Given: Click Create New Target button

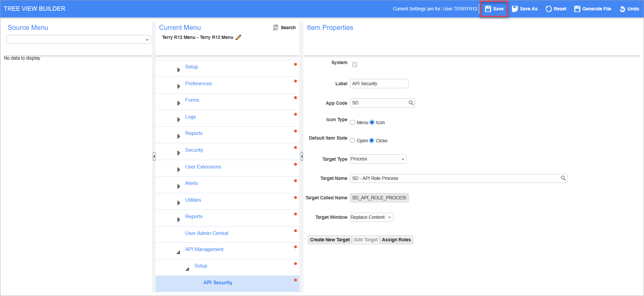Looking at the screenshot, I should point(330,240).
